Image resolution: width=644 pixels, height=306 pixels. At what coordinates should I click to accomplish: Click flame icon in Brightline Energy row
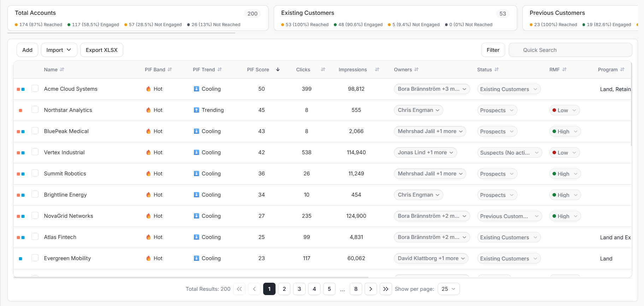[148, 195]
